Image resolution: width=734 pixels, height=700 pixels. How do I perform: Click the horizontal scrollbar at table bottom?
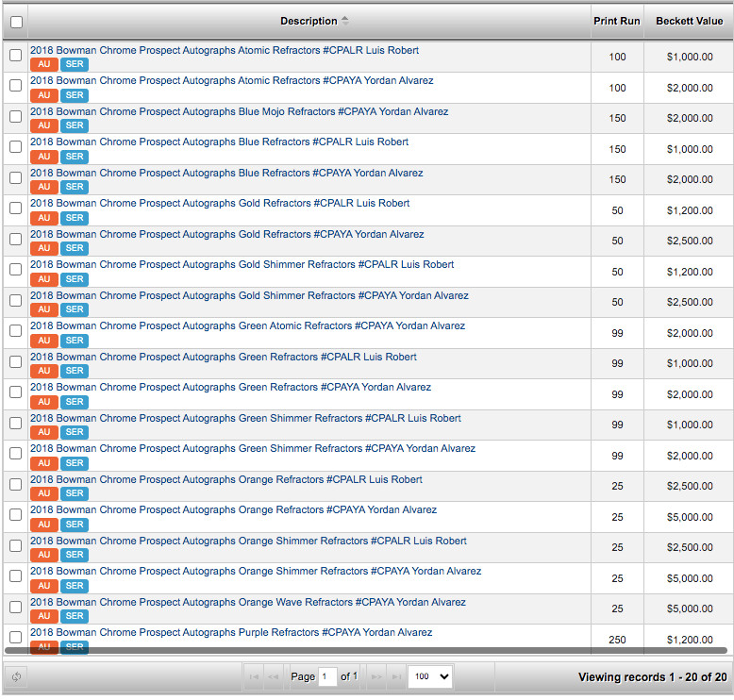366,650
